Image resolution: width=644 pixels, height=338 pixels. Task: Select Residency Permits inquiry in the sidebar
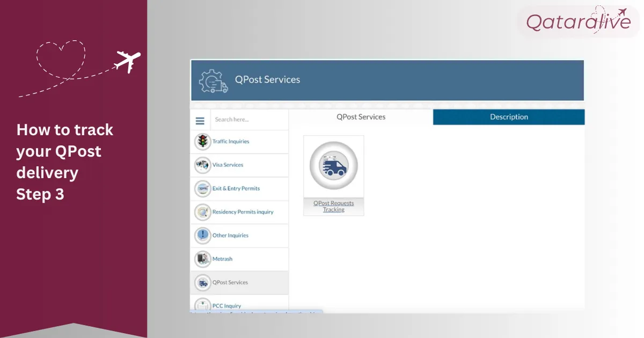coord(239,212)
